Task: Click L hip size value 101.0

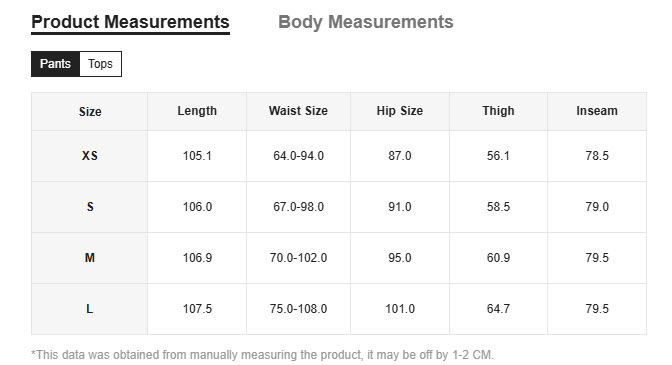Action: (400, 309)
